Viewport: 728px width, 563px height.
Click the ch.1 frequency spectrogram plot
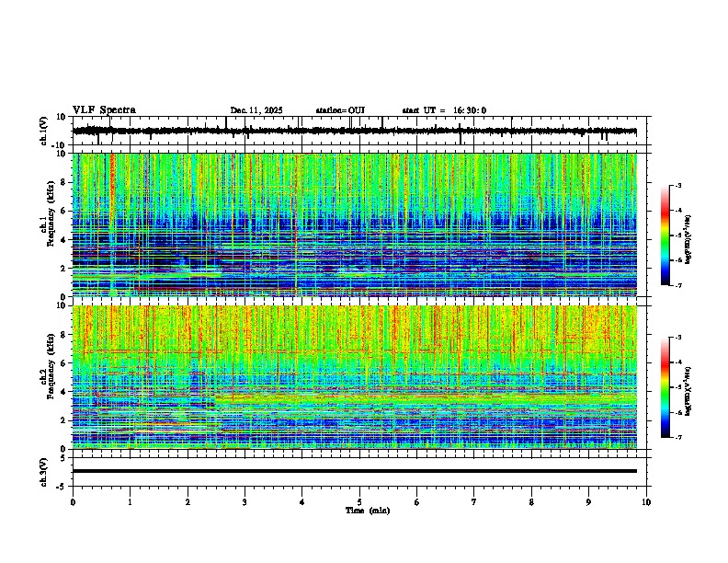click(355, 224)
